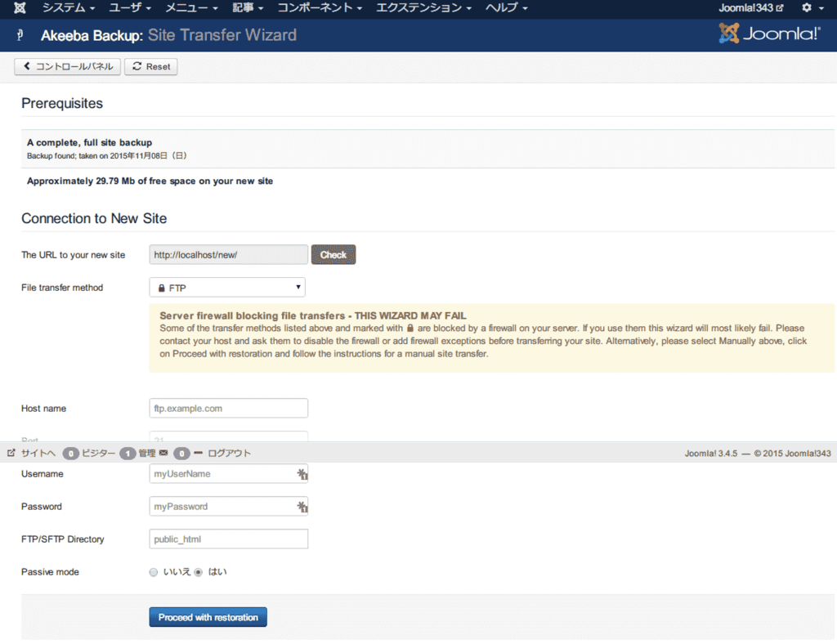Click 'Server firewall blocking file transfers' warning title
The height and width of the screenshot is (644, 837).
click(x=313, y=315)
